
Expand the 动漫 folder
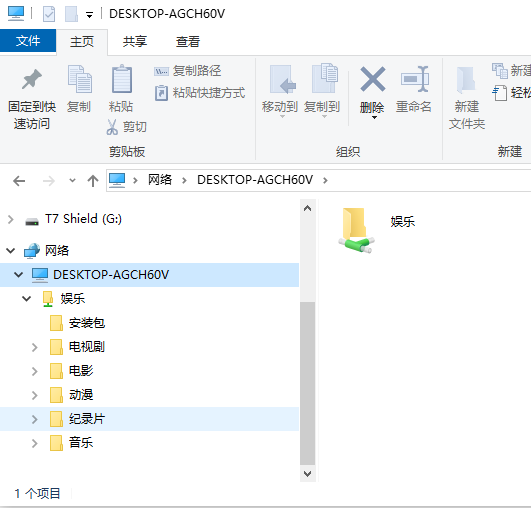coord(34,396)
